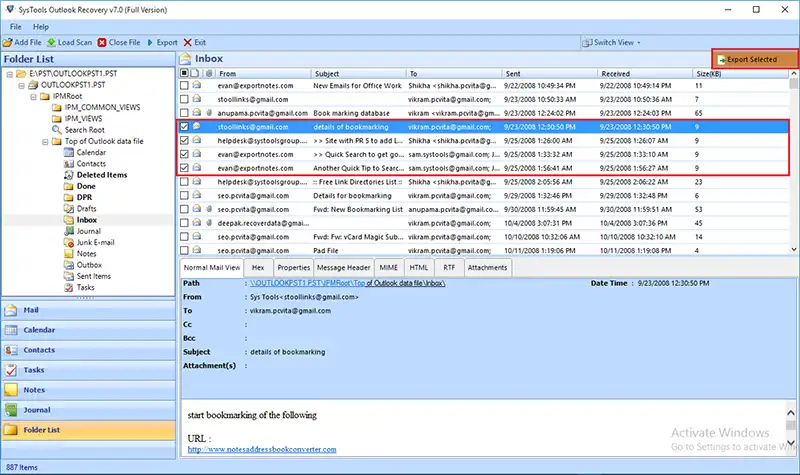Image resolution: width=800 pixels, height=475 pixels.
Task: Sort emails by Received column header
Action: (x=644, y=73)
